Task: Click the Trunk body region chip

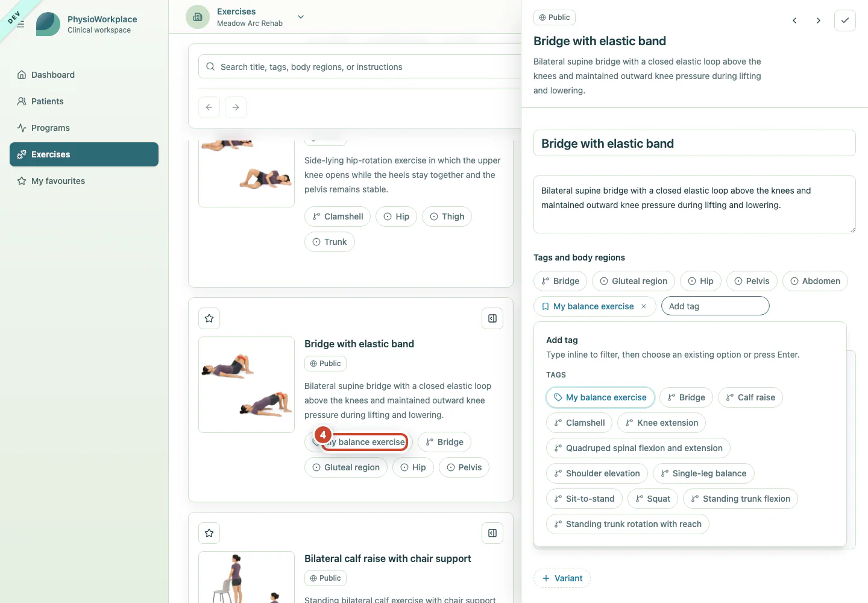Action: click(x=330, y=242)
